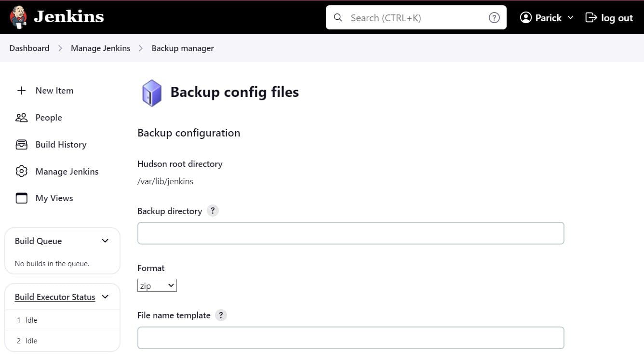Show help for Backup directory field
This screenshot has height=354, width=644.
[213, 210]
